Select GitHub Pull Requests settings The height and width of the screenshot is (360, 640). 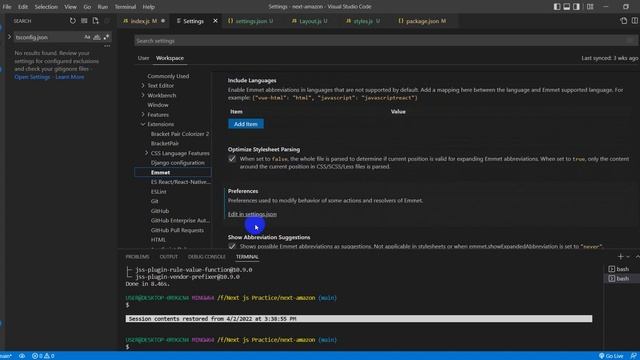[x=177, y=230]
